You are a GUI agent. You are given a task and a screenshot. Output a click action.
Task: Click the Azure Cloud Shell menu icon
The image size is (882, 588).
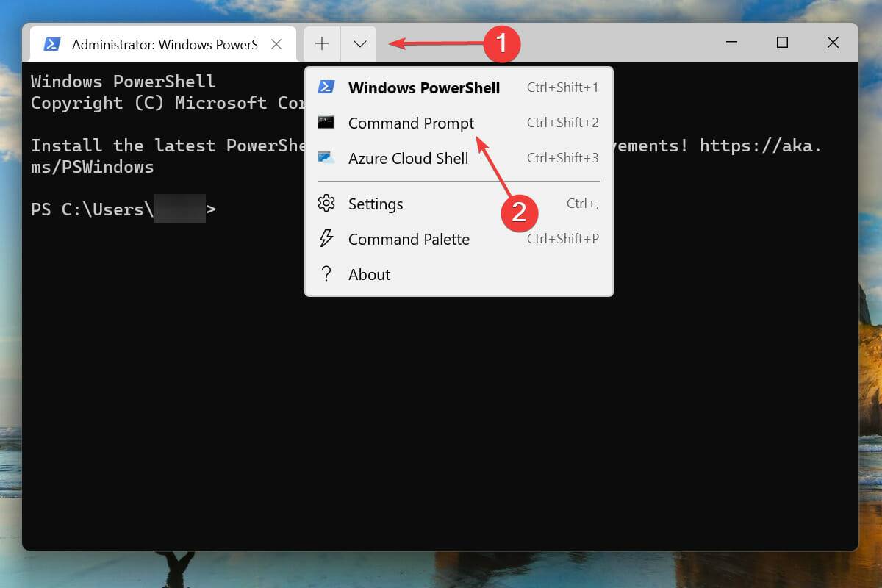[326, 157]
